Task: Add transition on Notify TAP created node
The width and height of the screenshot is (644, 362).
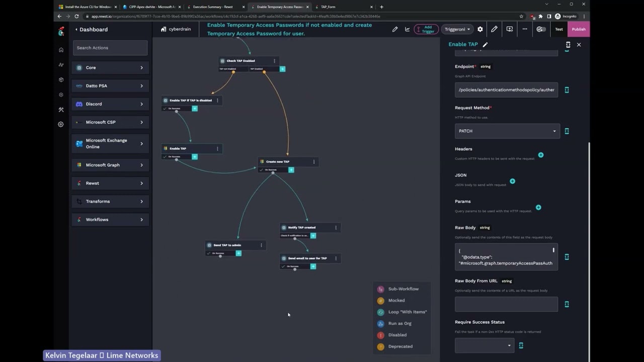Action: (313, 236)
